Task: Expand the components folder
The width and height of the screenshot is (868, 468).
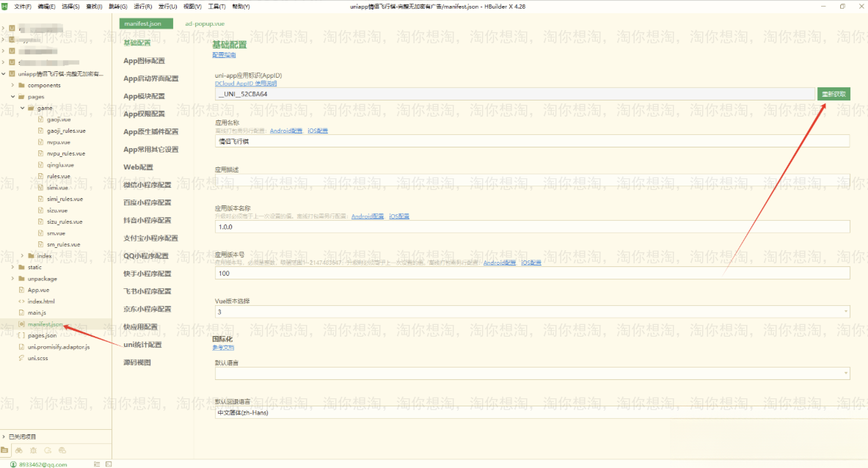Action: (x=12, y=85)
